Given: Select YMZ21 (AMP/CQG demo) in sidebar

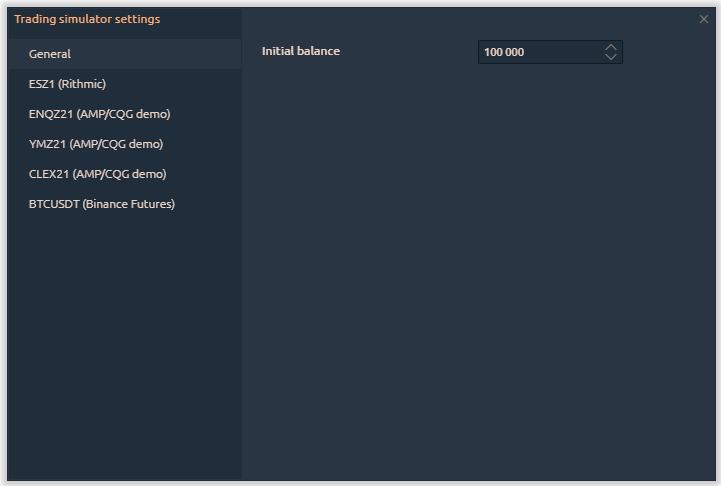Looking at the screenshot, I should [x=96, y=144].
